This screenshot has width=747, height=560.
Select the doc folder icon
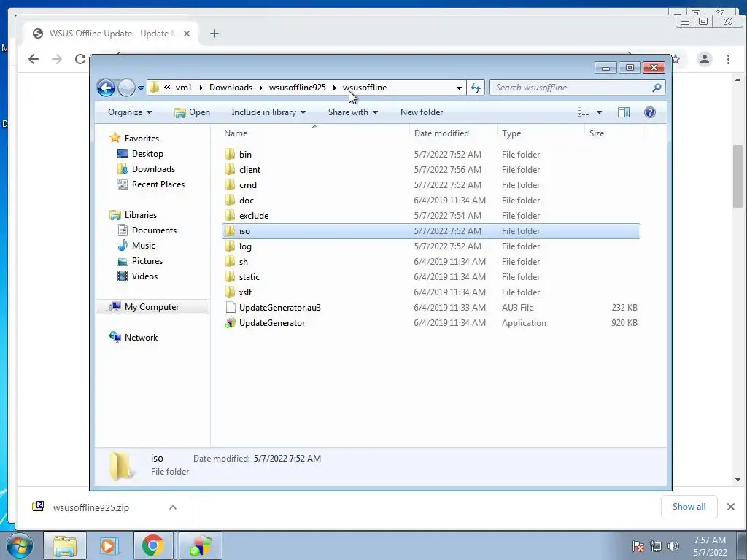point(230,200)
